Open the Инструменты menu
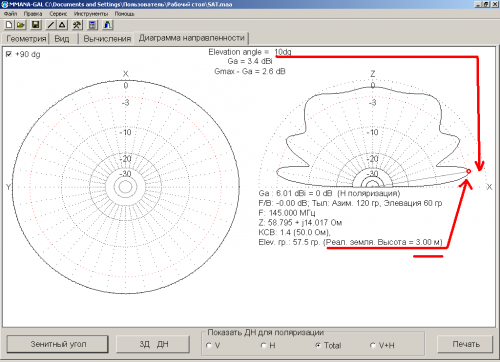The height and width of the screenshot is (362, 500). tap(91, 14)
